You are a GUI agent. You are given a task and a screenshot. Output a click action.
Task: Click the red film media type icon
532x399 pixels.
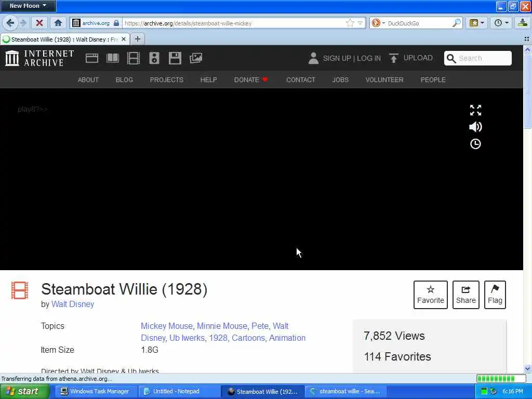(x=20, y=290)
